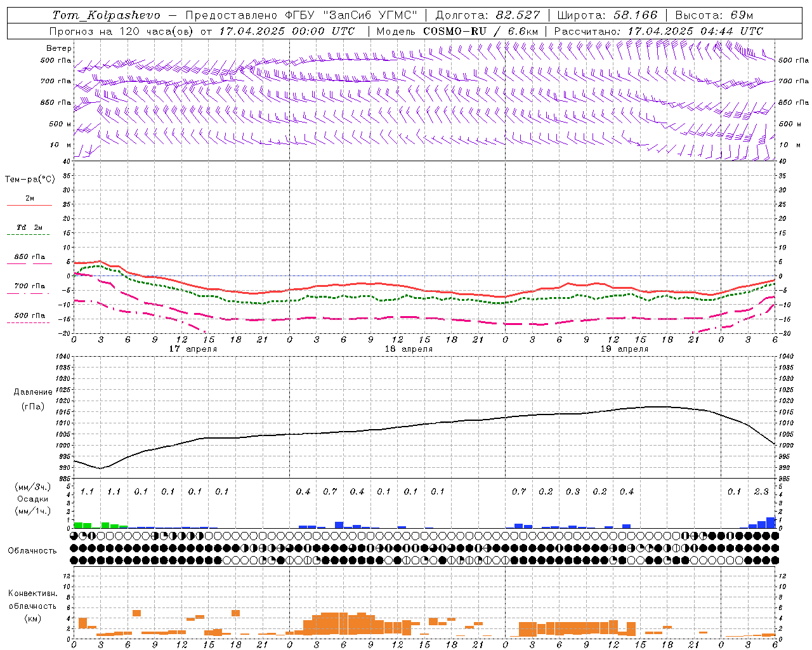Click the "Ветер" wind panel label
812x650 pixels.
pos(59,48)
